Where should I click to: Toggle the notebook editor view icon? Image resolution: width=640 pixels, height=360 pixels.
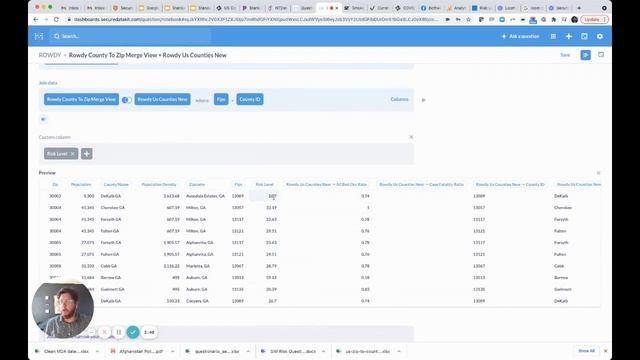coord(601,55)
